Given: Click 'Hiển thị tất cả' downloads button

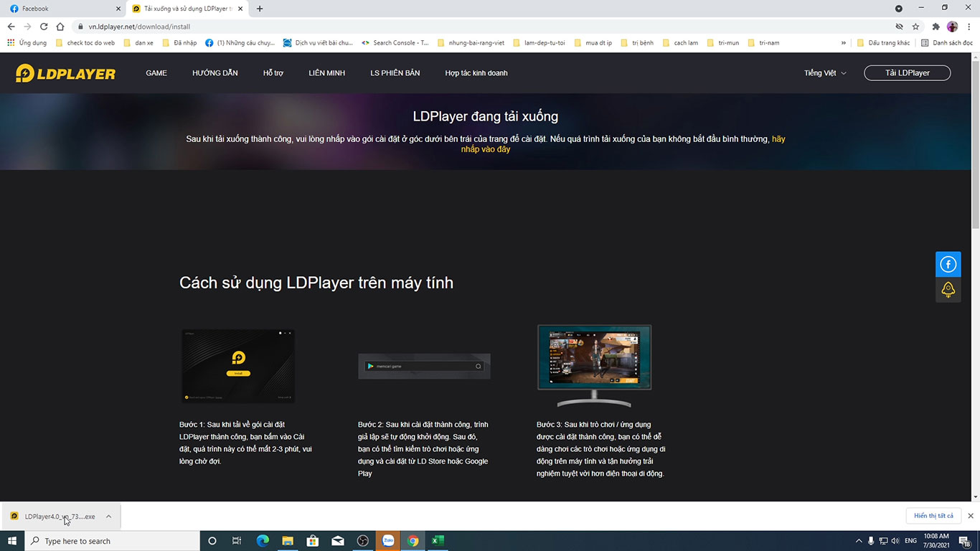Looking at the screenshot, I should (x=933, y=516).
